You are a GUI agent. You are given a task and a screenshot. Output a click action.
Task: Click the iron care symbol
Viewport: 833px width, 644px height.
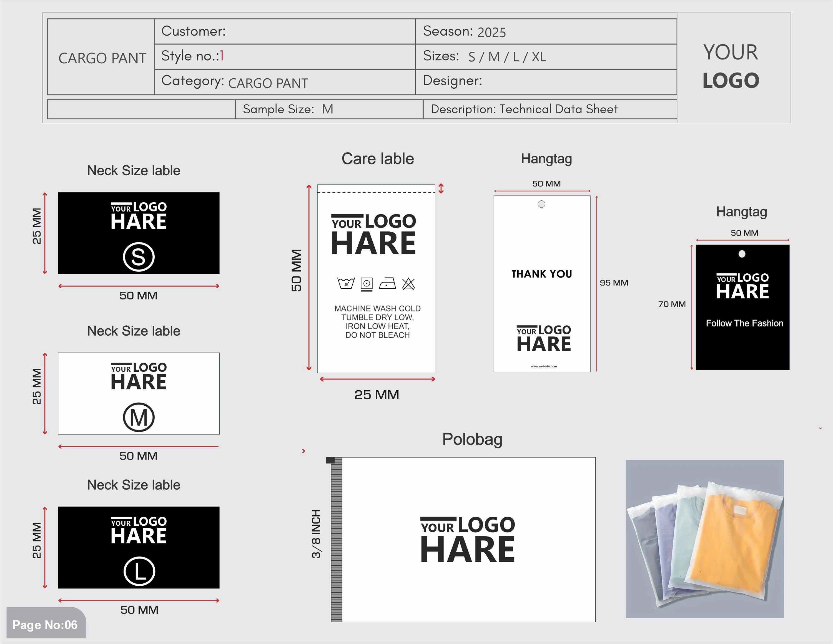[x=388, y=283]
